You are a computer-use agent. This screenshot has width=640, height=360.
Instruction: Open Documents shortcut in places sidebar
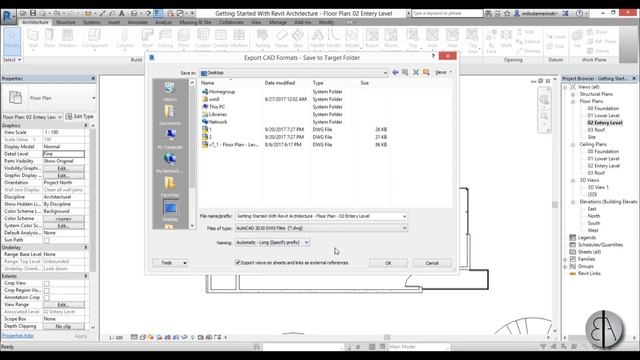pyautogui.click(x=170, y=115)
